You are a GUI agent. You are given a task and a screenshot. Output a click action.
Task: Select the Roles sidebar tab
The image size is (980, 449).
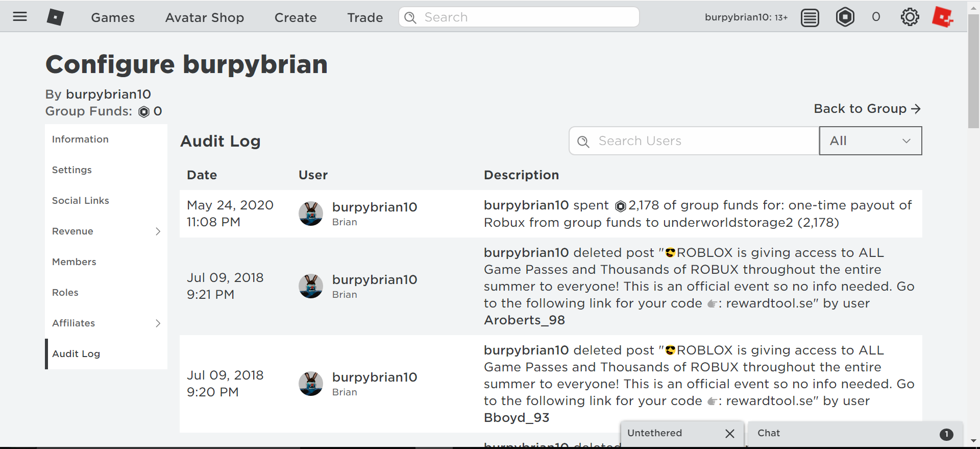pyautogui.click(x=106, y=293)
